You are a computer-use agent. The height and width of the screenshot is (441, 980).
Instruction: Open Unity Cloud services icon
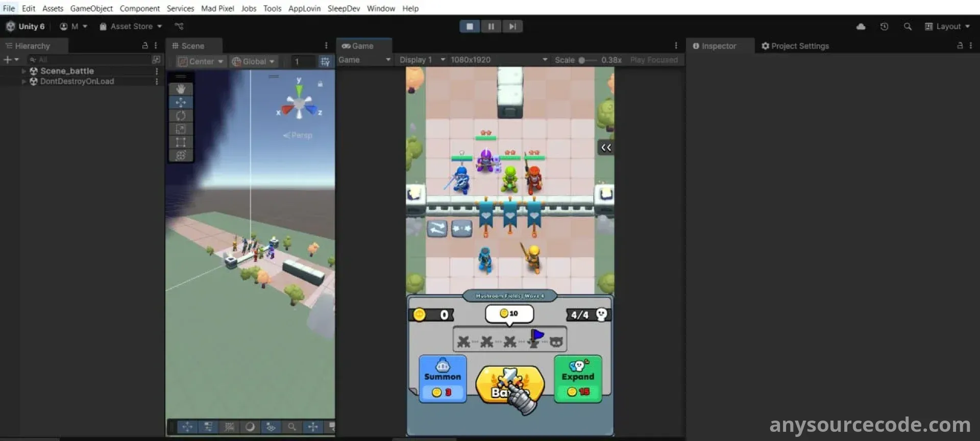(861, 27)
